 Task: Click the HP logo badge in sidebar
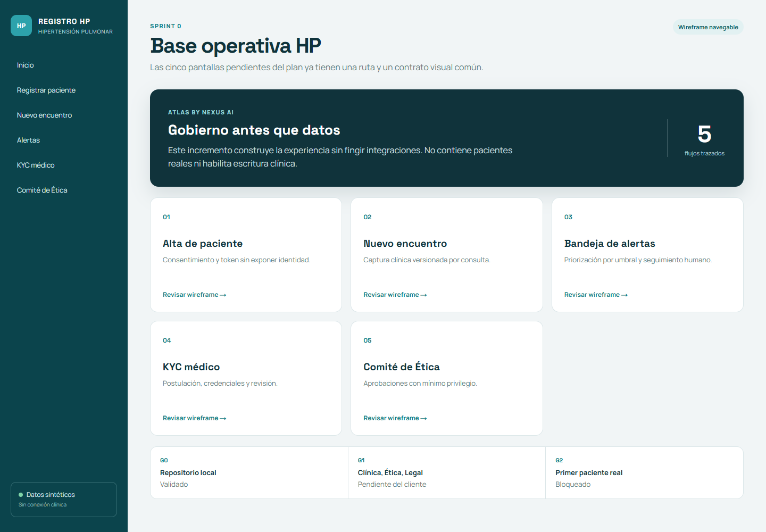pos(21,26)
